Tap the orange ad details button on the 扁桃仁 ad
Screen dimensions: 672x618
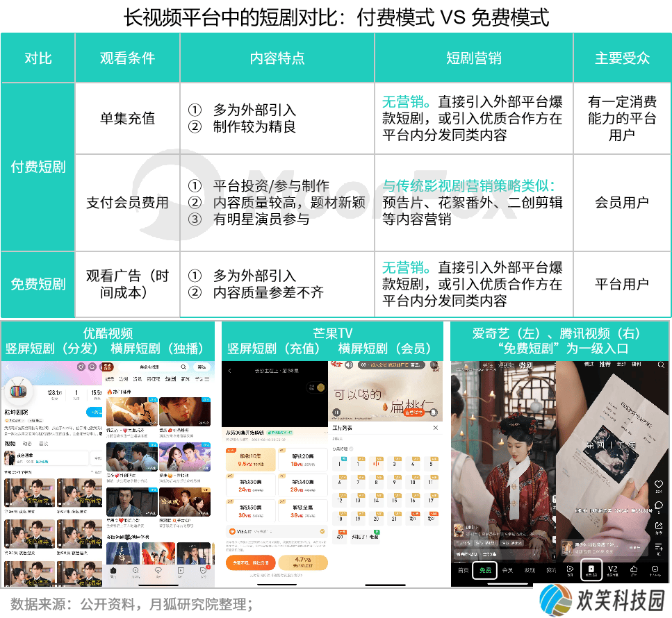(414, 412)
